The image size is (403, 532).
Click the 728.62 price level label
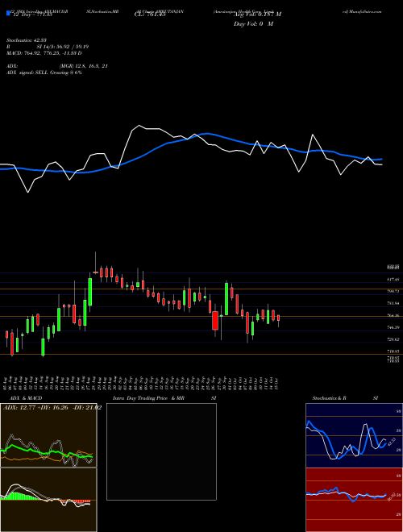point(393,339)
